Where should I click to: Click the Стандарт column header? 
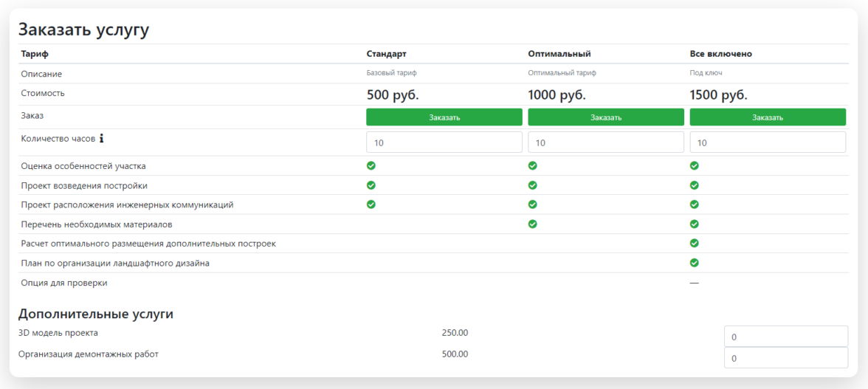click(x=386, y=54)
